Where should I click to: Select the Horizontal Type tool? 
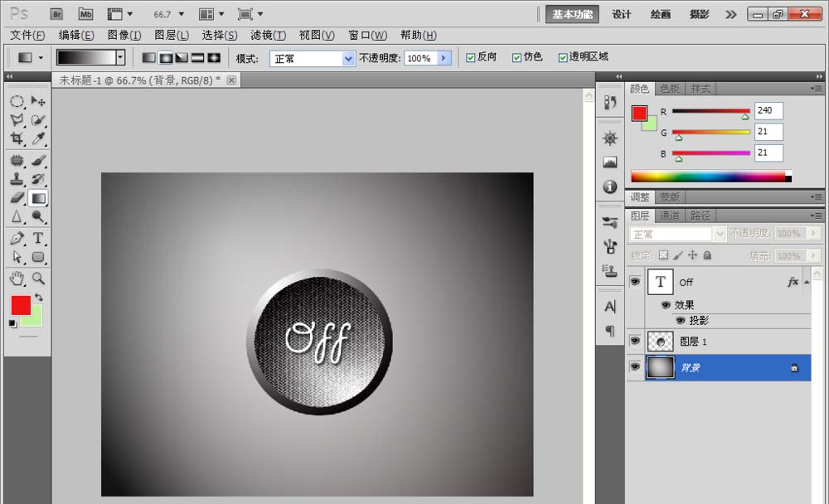click(x=38, y=239)
